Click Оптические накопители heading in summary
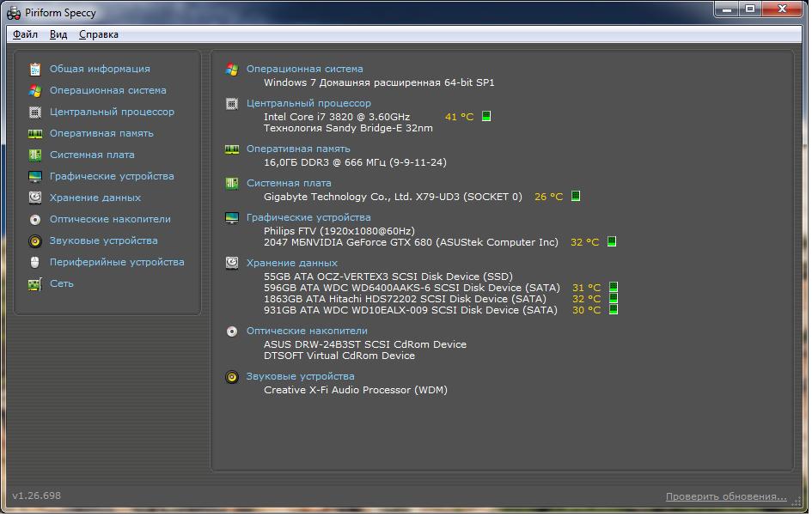 [x=307, y=331]
